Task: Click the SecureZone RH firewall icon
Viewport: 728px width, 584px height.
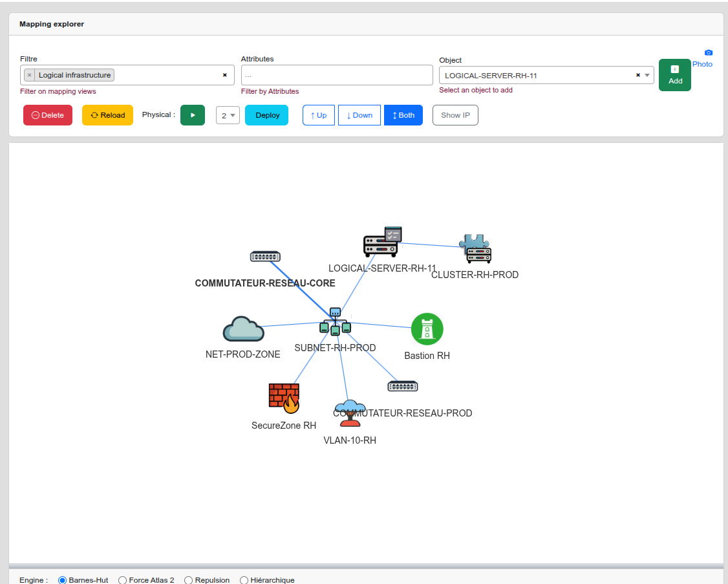Action: pyautogui.click(x=284, y=398)
